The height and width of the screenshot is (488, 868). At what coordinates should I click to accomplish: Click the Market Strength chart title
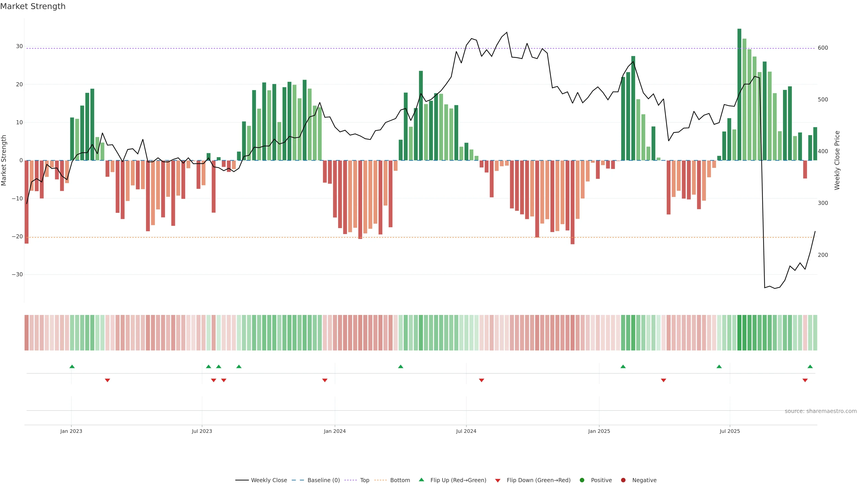33,6
